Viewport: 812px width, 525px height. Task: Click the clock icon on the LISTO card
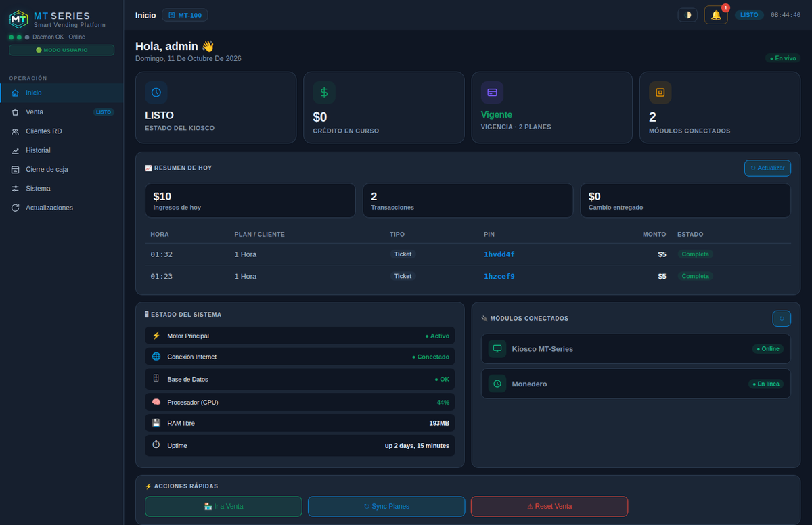pyautogui.click(x=156, y=92)
